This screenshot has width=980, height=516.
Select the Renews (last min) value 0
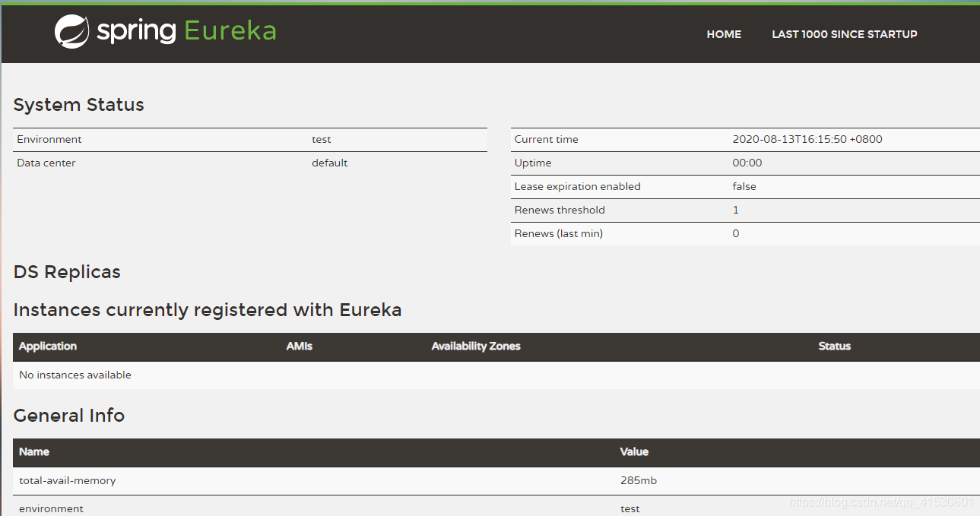(x=736, y=234)
